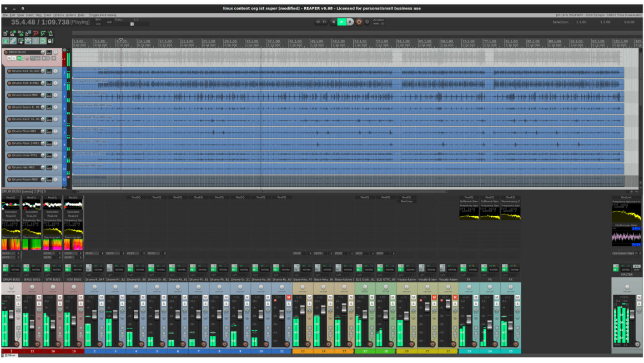Click the Stop button in transport

point(334,22)
